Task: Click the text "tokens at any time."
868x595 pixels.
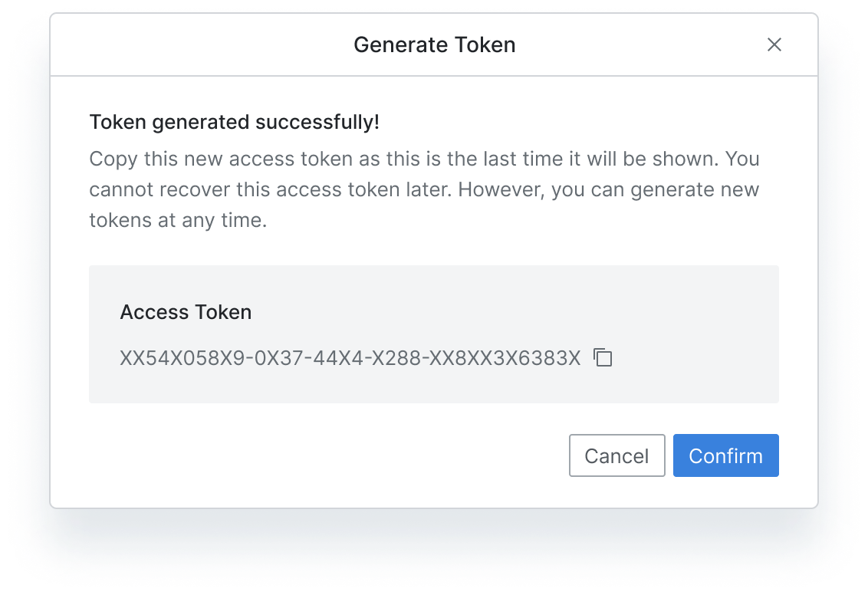Action: click(x=178, y=221)
